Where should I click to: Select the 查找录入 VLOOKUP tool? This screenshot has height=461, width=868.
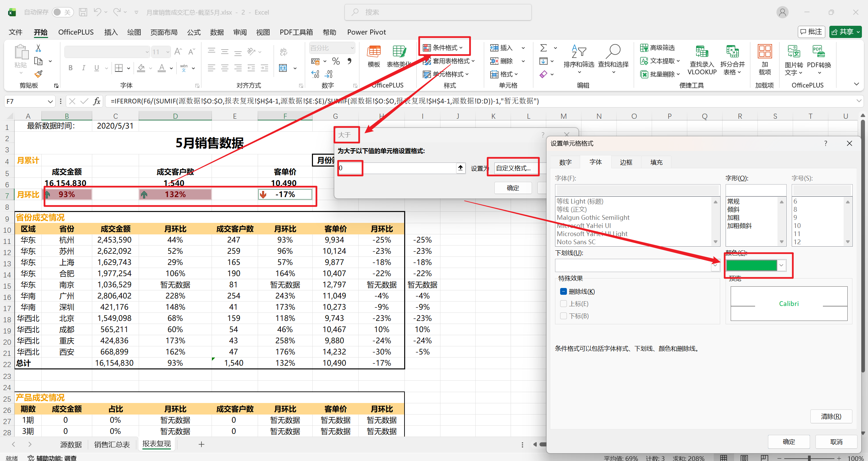[x=702, y=60]
